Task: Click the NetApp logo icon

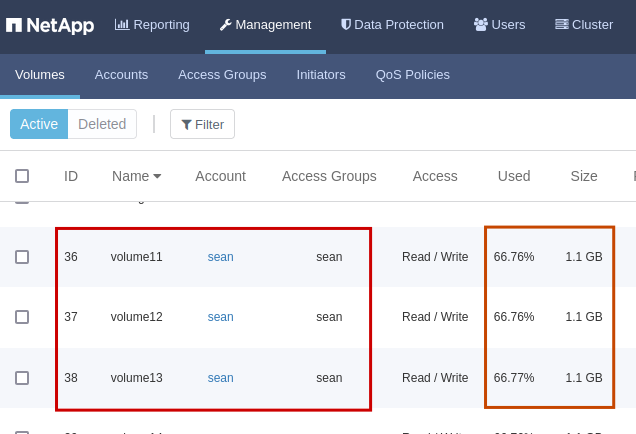Action: (14, 25)
